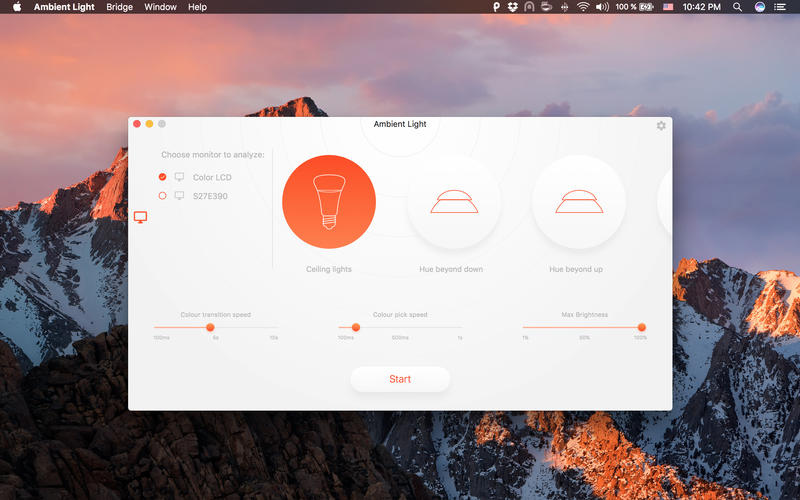Click the Max Brightness slider handle

[642, 327]
